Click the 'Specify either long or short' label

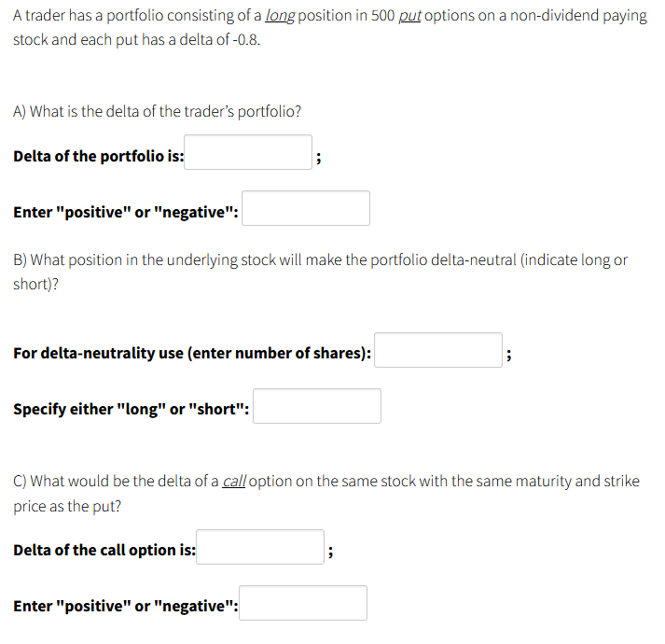point(132,409)
